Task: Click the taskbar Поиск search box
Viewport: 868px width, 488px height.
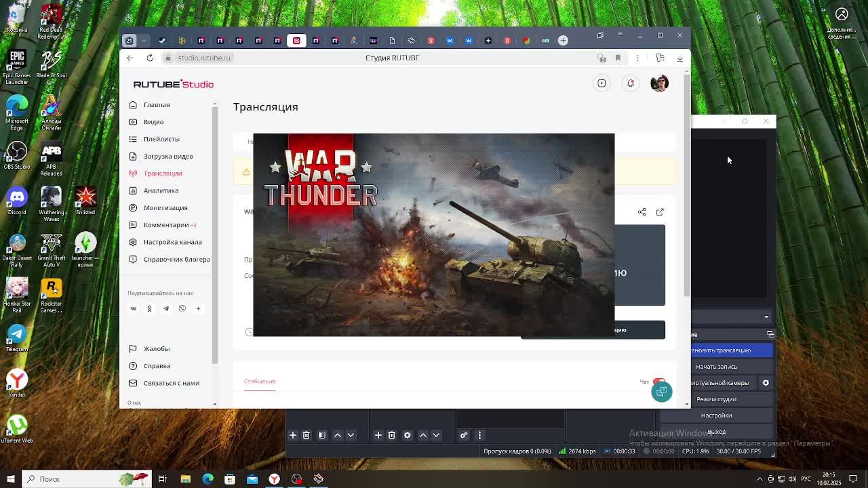Action: pyautogui.click(x=85, y=479)
